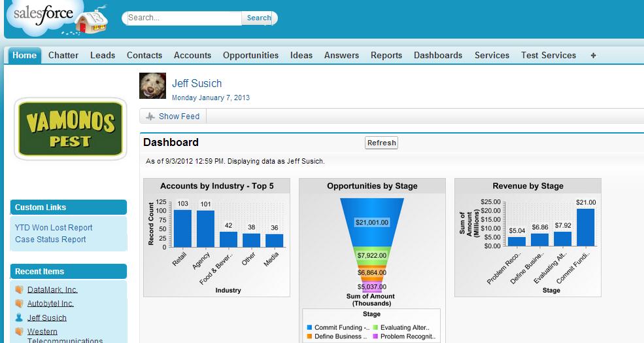The height and width of the screenshot is (343, 644).
Task: Click the DataMark, Inc. account icon
Action: click(x=19, y=289)
